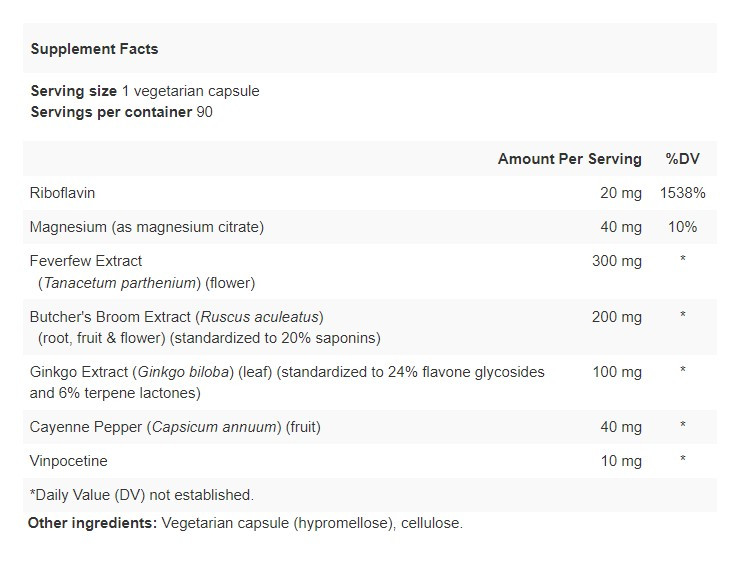734x563 pixels.
Task: Select the %DV column header
Action: tap(682, 159)
